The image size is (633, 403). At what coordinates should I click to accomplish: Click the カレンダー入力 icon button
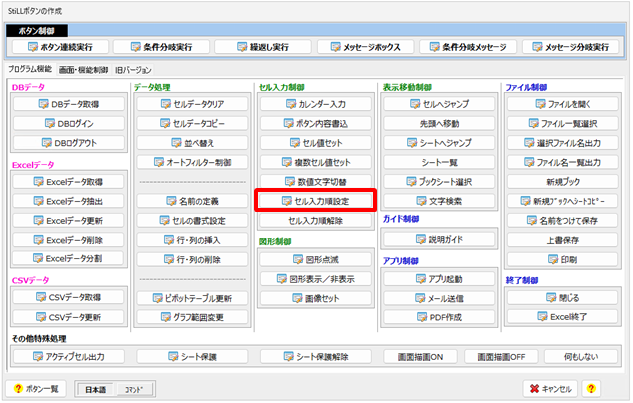(315, 104)
